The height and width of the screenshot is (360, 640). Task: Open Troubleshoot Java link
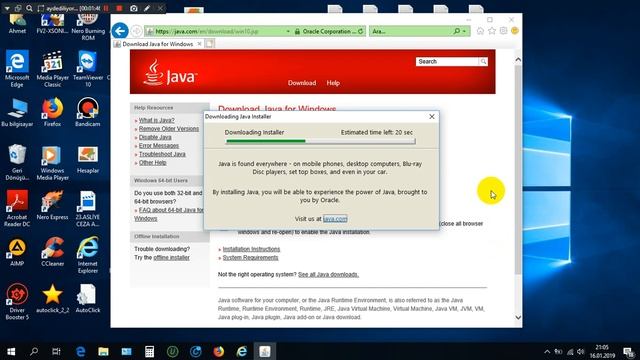[x=162, y=154]
